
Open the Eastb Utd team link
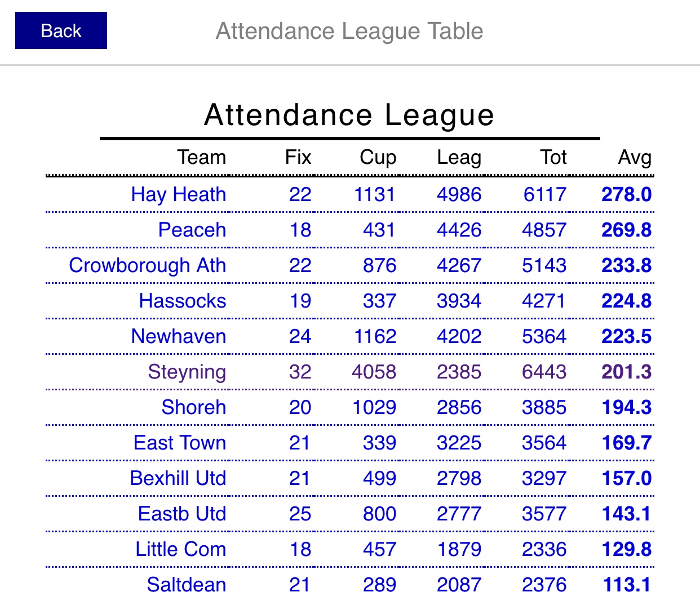tap(182, 514)
